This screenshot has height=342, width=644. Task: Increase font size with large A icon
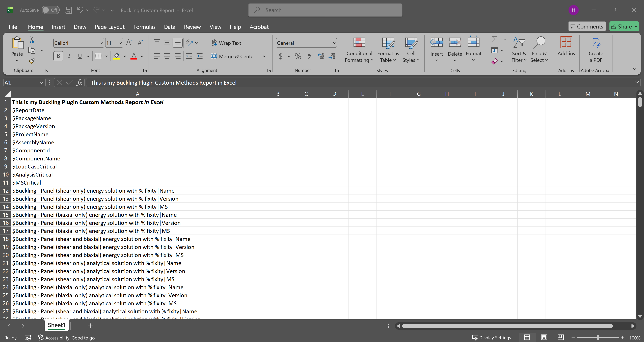129,43
